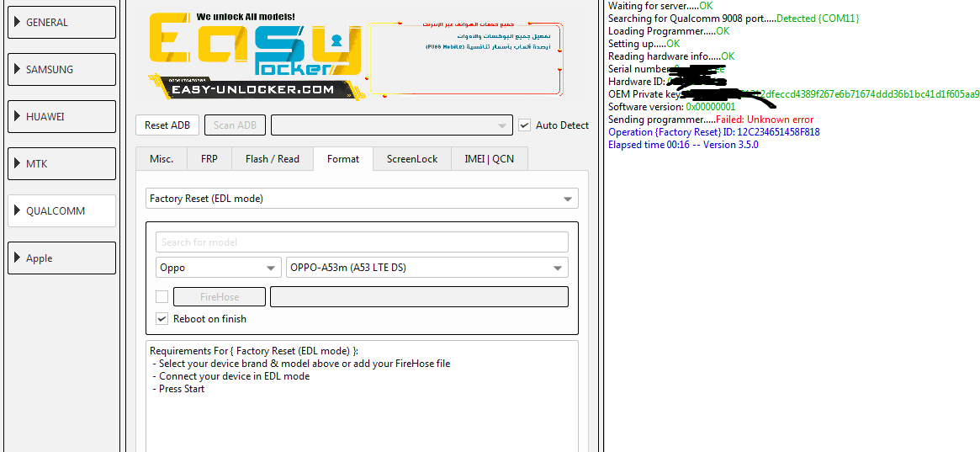
Task: Click the 'Reading hardware info.....OK' log line
Action: pyautogui.click(x=671, y=56)
